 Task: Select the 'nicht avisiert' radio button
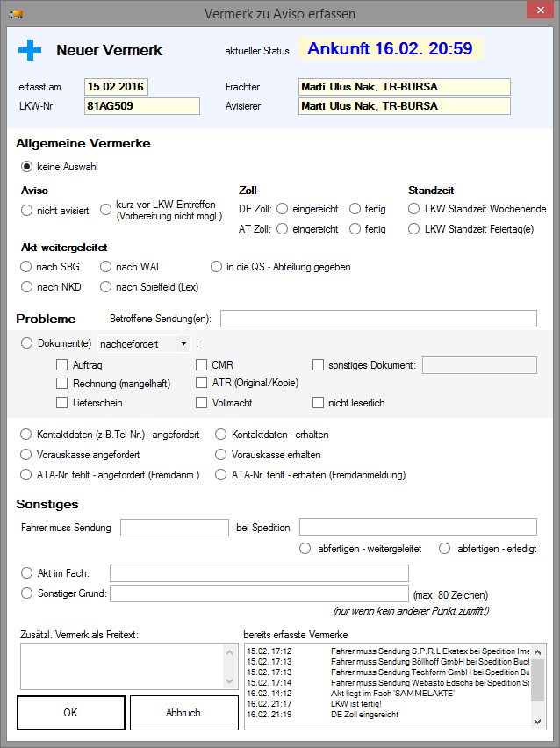click(x=27, y=210)
